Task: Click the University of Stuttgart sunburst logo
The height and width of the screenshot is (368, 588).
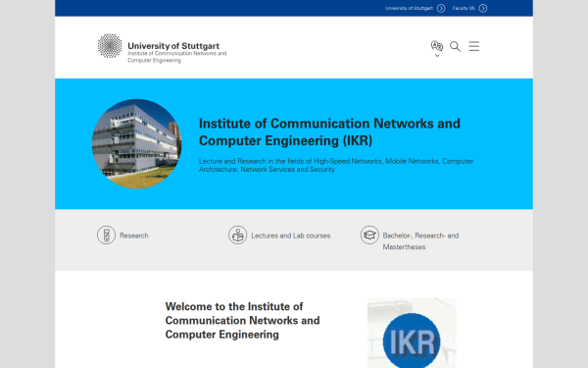Action: coord(110,46)
